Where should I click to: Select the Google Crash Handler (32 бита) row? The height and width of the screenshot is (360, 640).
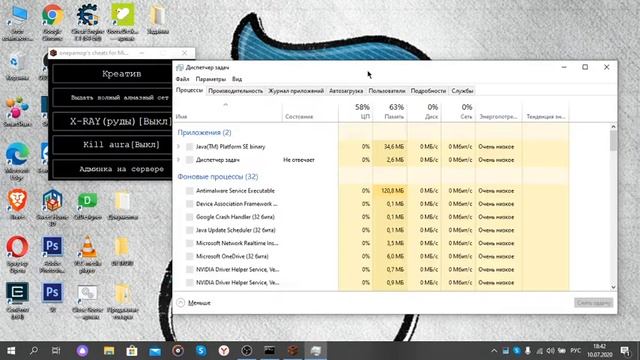tap(371, 217)
